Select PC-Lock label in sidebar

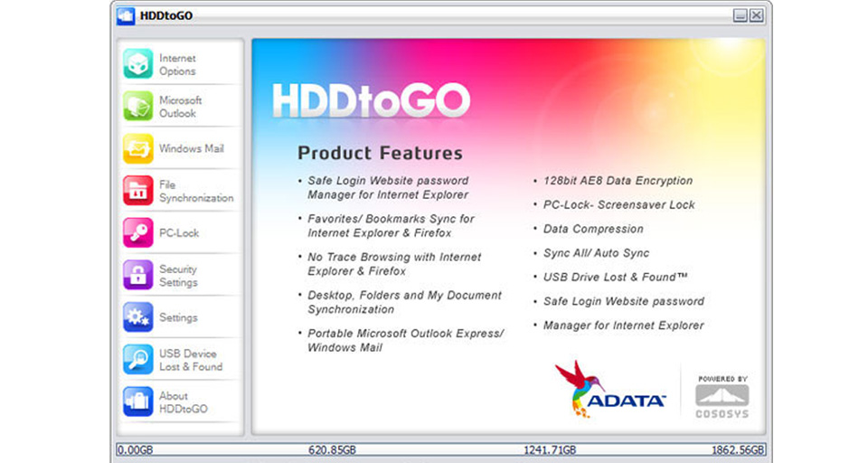pos(179,233)
